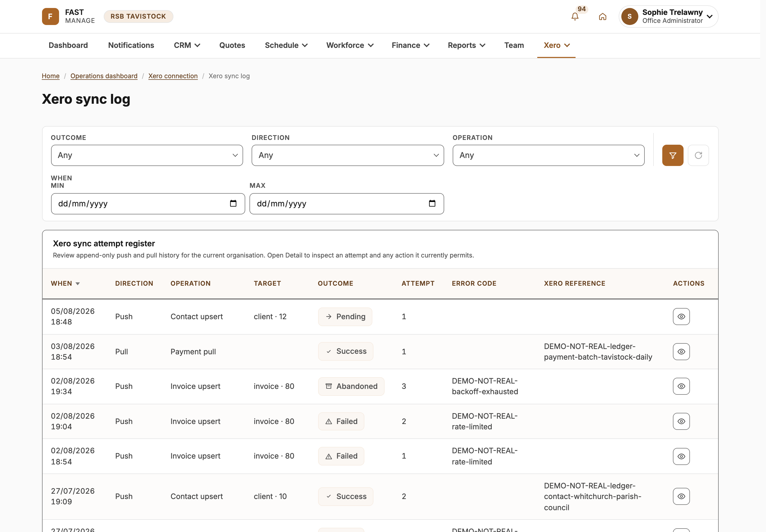This screenshot has width=766, height=532.
Task: Open the Outcome filter dropdown
Action: pyautogui.click(x=147, y=155)
